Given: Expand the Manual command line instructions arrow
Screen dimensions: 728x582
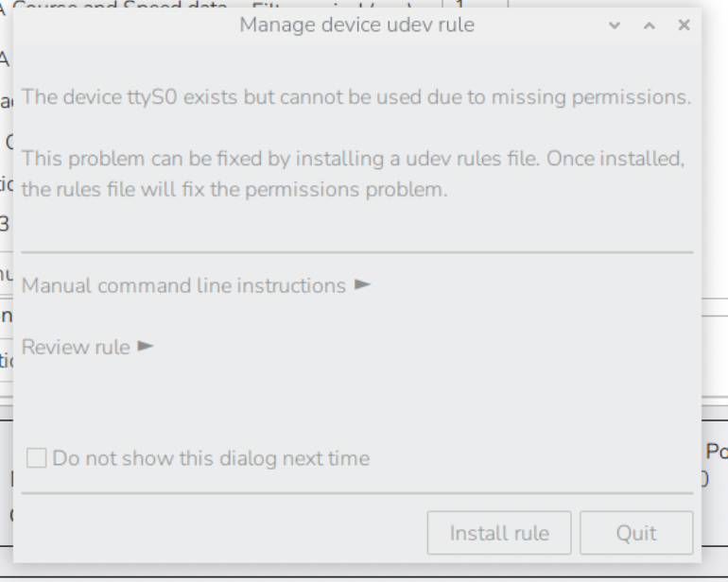Looking at the screenshot, I should pos(362,284).
